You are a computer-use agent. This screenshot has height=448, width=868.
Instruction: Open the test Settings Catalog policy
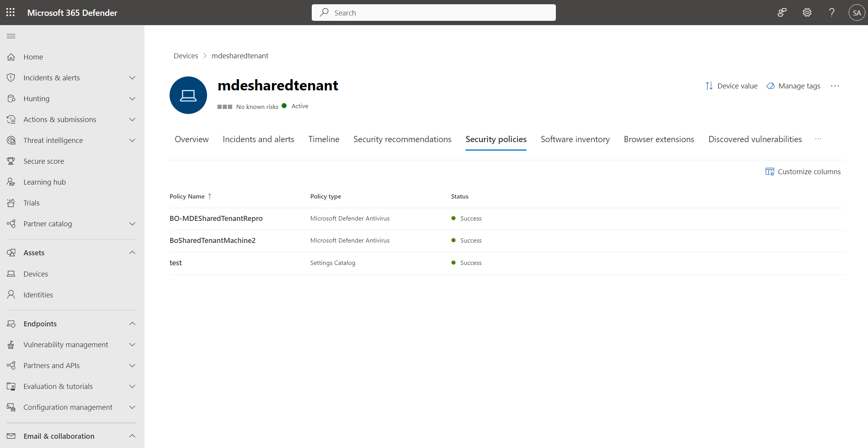175,262
